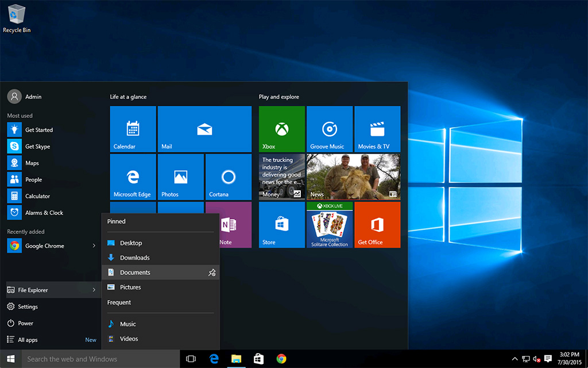Viewport: 588px width, 368px height.
Task: Expand File Explorer jump list arrow
Action: (94, 290)
